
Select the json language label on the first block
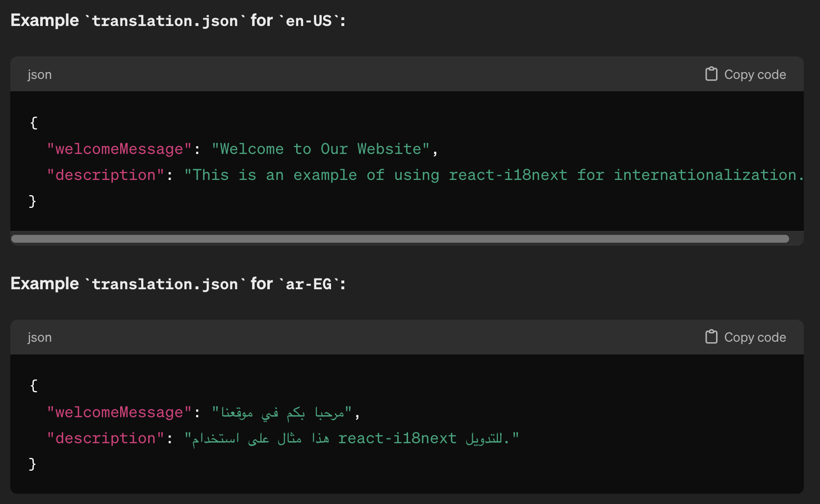39,74
